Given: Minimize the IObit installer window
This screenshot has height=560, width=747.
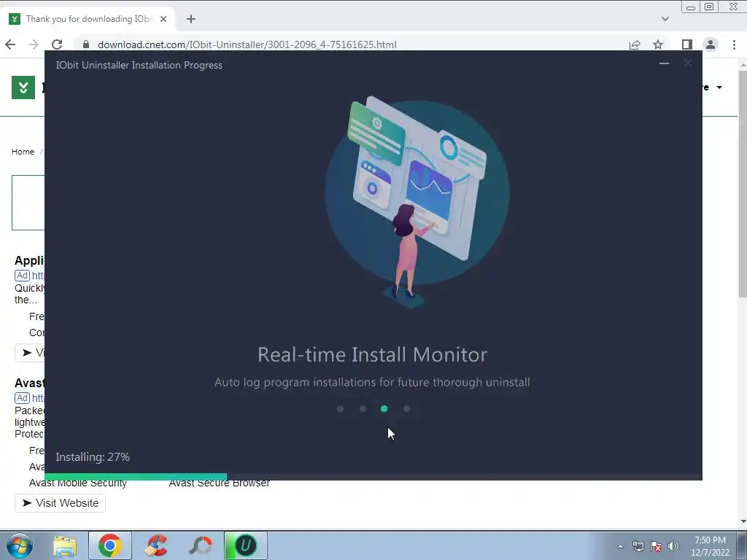Looking at the screenshot, I should 664,63.
